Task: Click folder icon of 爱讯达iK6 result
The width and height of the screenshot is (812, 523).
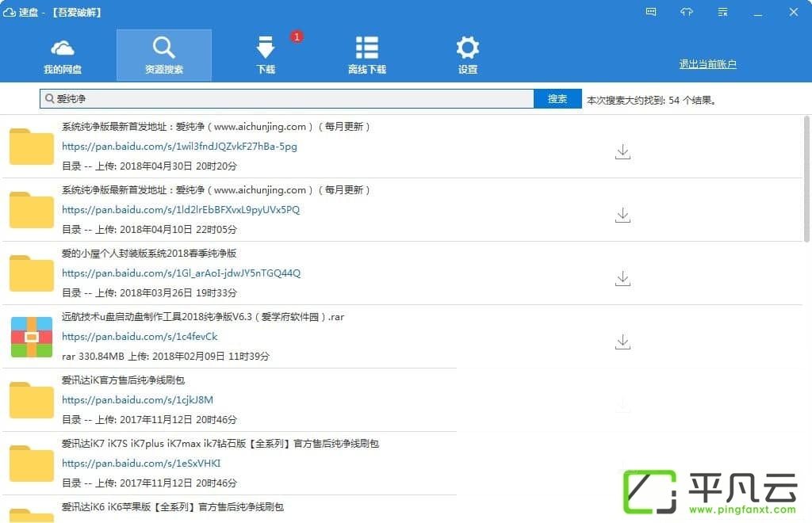Action: 32,515
